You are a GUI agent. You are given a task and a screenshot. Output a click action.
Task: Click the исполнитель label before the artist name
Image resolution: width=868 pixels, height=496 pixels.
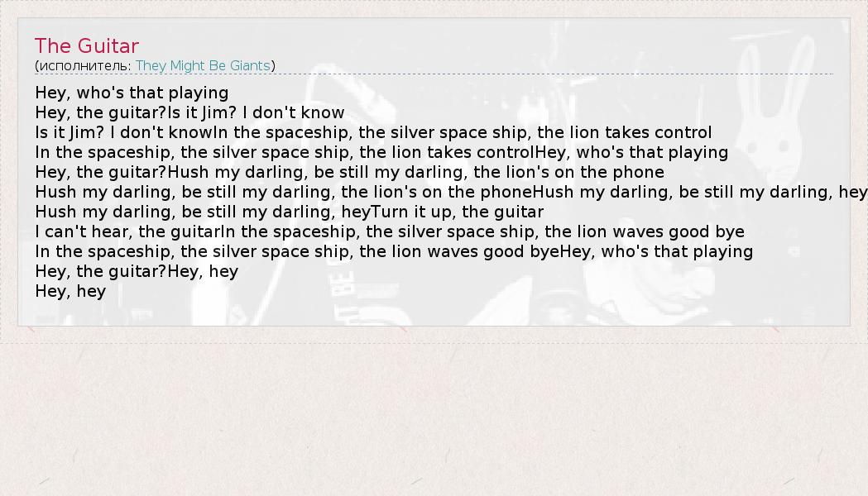84,65
